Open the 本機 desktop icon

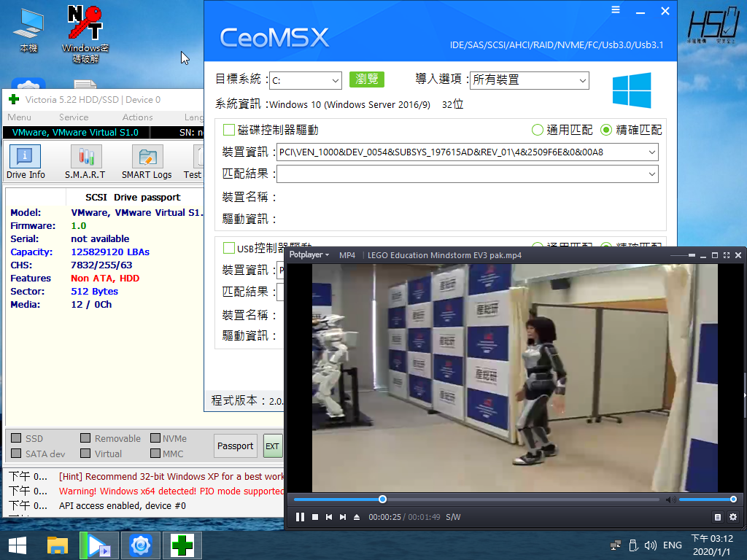pos(28,31)
